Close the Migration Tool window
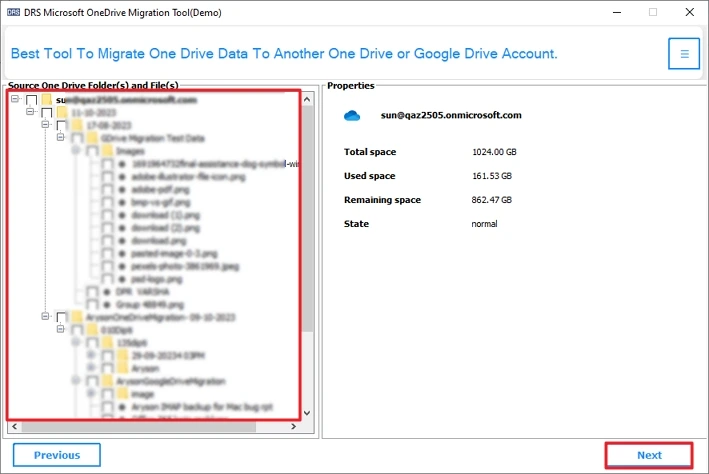The height and width of the screenshot is (474, 709). 690,12
